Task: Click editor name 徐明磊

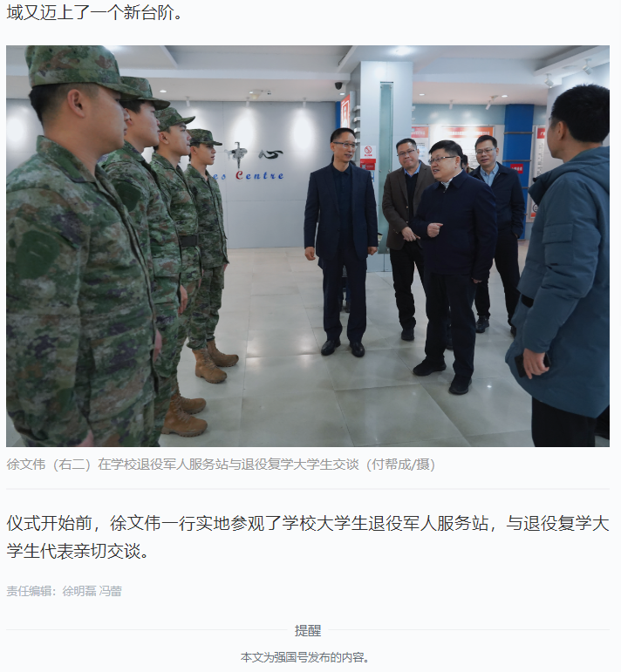Action: [79, 591]
